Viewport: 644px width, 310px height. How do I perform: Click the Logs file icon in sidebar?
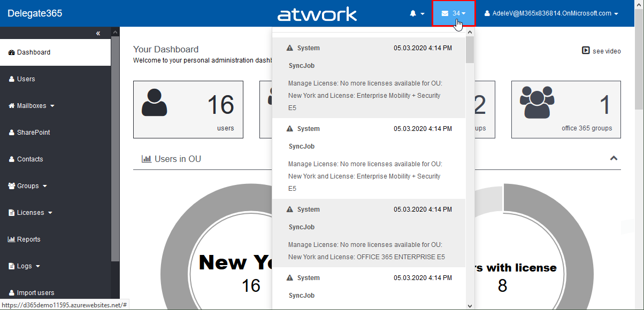pyautogui.click(x=12, y=266)
